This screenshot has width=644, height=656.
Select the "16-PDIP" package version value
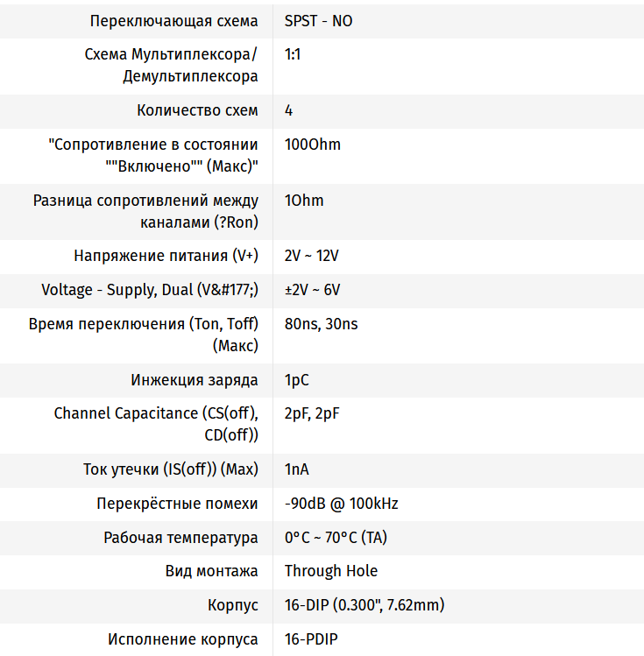pyautogui.click(x=311, y=639)
